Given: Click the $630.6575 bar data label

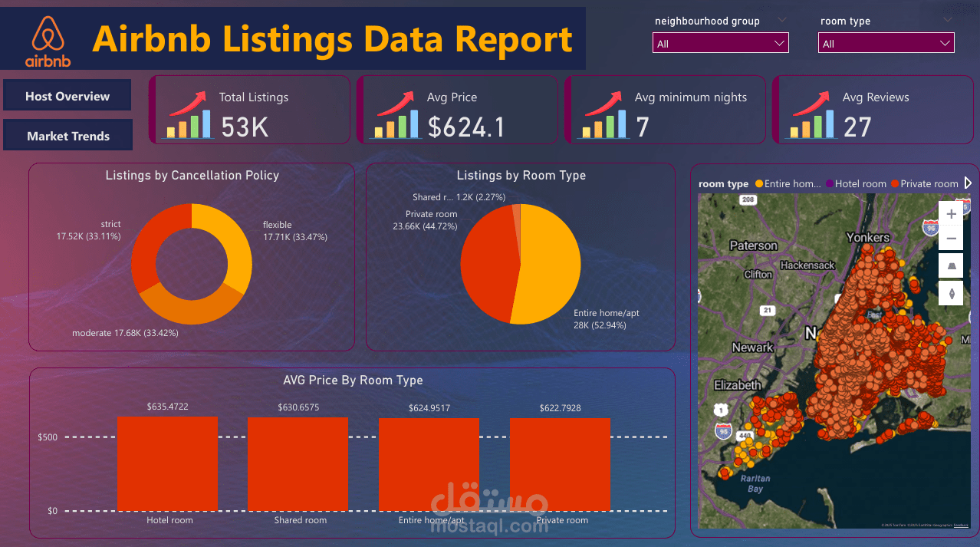Looking at the screenshot, I should click(x=298, y=407).
